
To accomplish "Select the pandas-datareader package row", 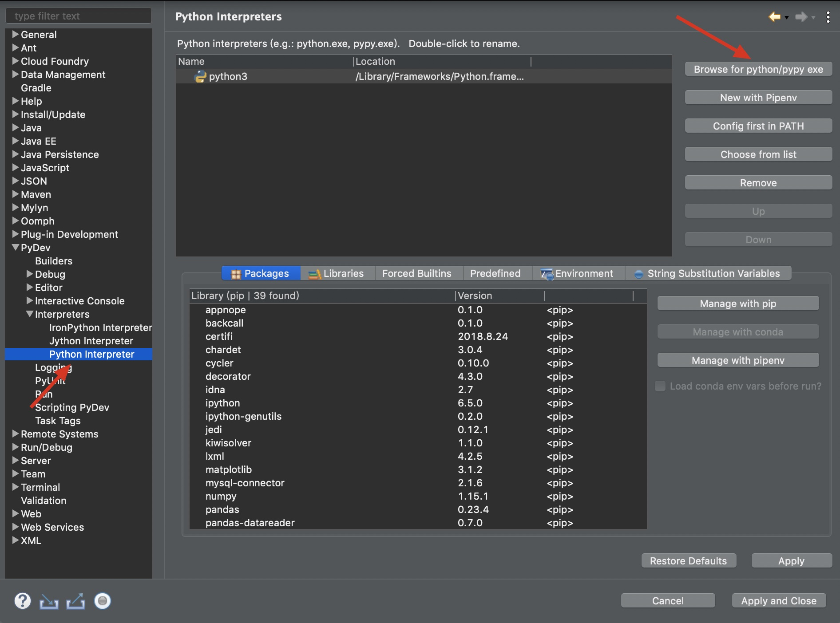I will pyautogui.click(x=418, y=523).
